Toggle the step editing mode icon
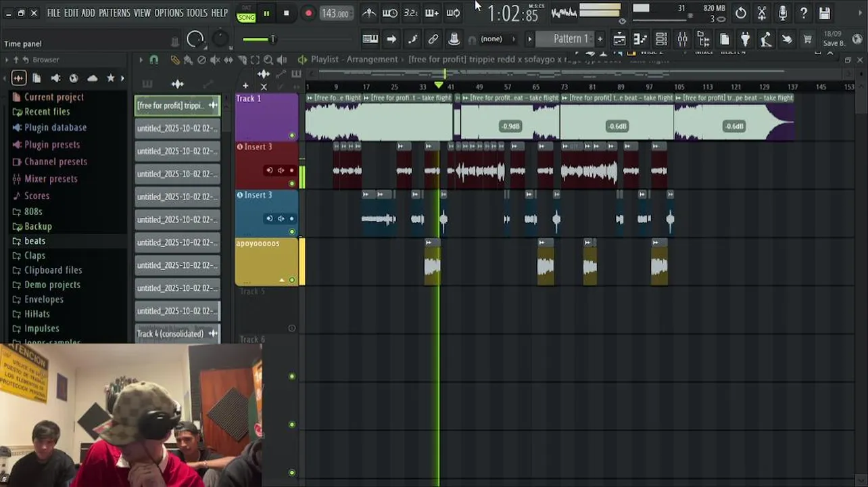Screen dimensions: 868x487 [412, 39]
